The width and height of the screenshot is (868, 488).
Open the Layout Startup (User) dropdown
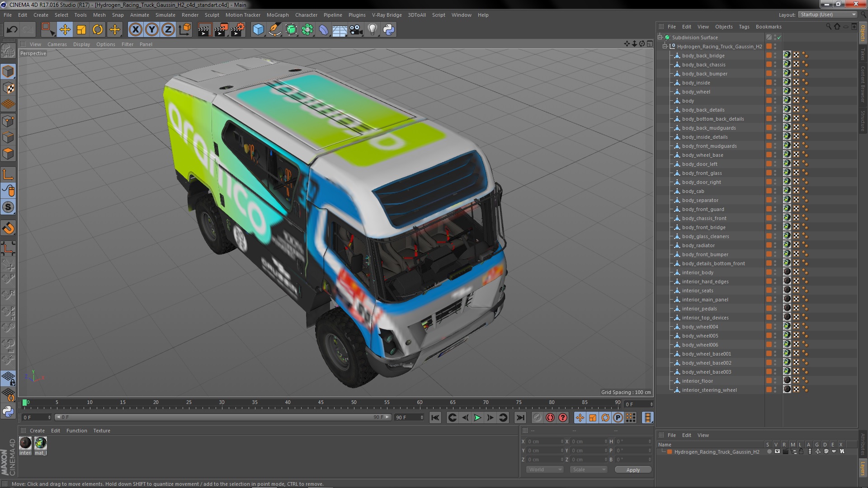[827, 14]
